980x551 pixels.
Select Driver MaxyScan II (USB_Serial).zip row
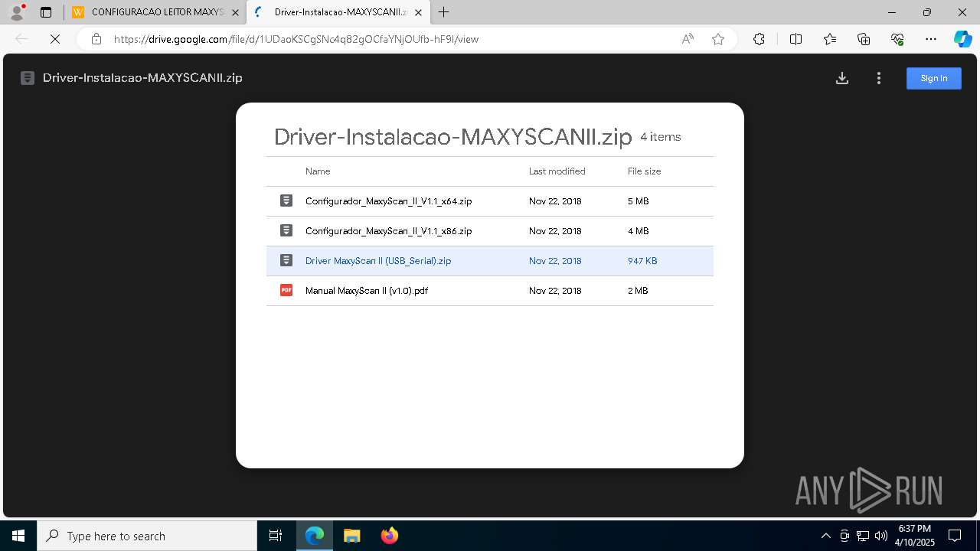pyautogui.click(x=490, y=261)
